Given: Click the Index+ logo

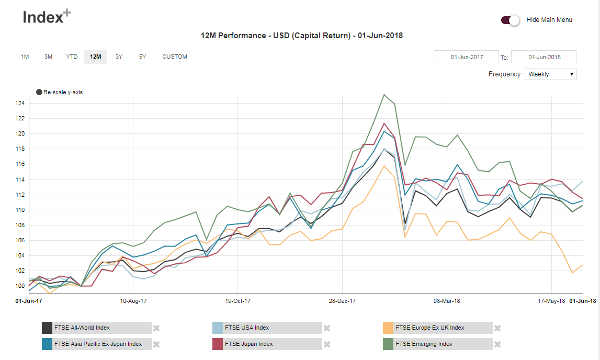Looking at the screenshot, I should 47,17.
